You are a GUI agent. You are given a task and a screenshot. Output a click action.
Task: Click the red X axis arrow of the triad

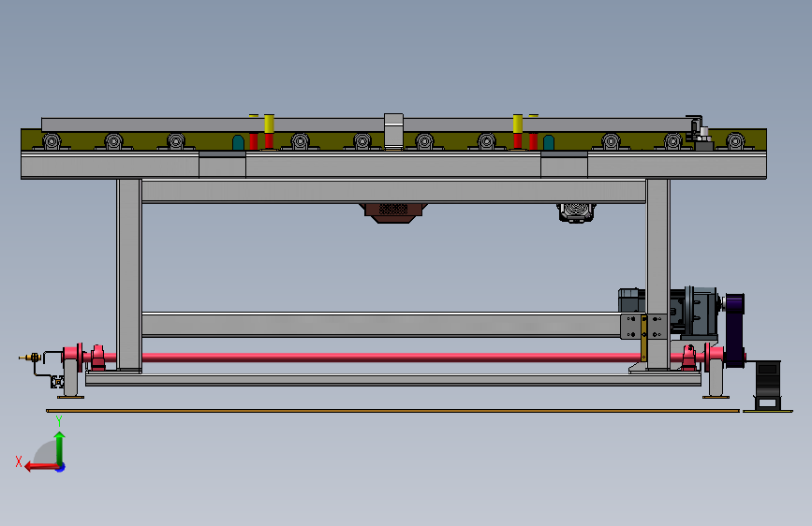tap(41, 467)
